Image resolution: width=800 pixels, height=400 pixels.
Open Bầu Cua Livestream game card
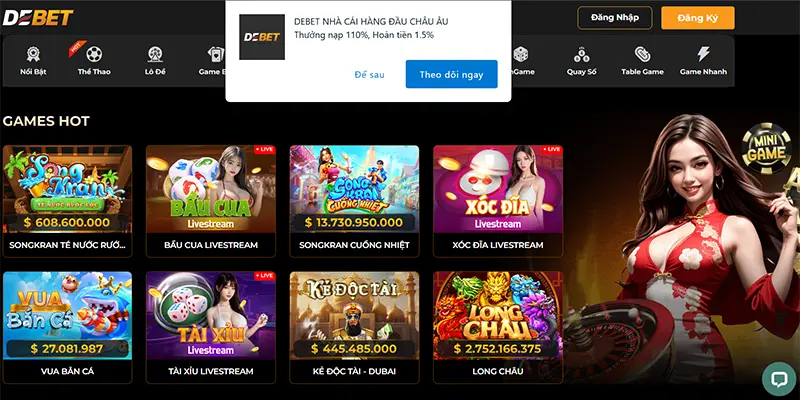click(211, 201)
